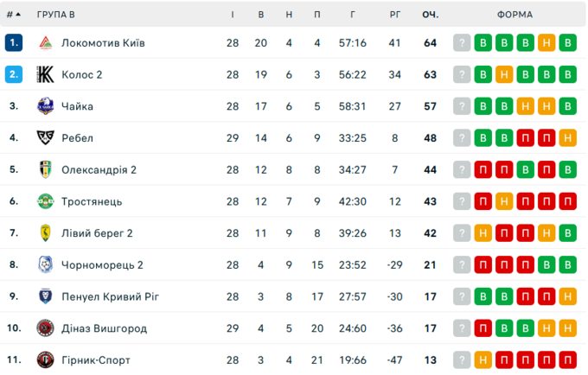Viewport: 588px width, 375px height.
Task: Open Пенуел Кривий Ріг team link
Action: click(111, 296)
